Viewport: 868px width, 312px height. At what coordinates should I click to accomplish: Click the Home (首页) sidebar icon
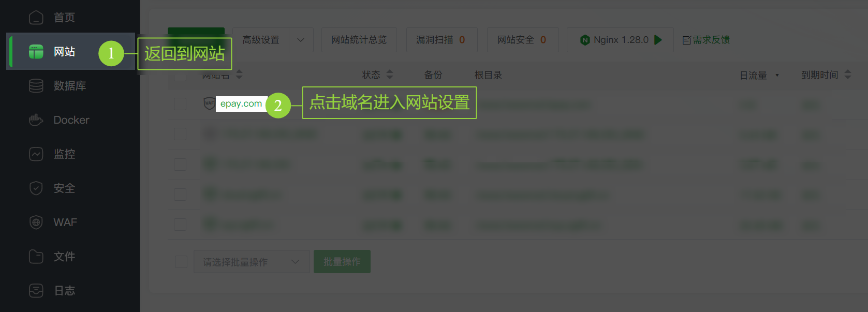[x=36, y=18]
